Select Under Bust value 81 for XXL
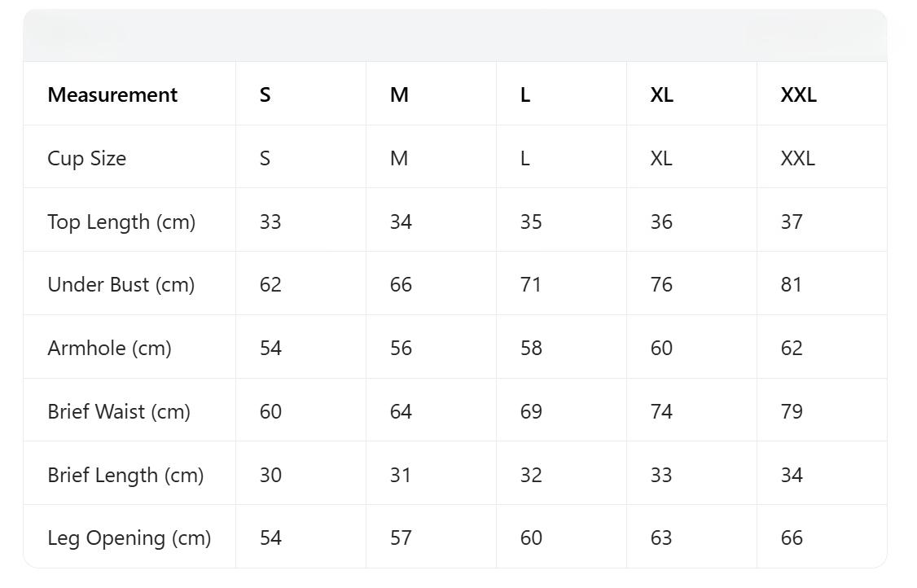This screenshot has height=588, width=917. pyautogui.click(x=791, y=284)
